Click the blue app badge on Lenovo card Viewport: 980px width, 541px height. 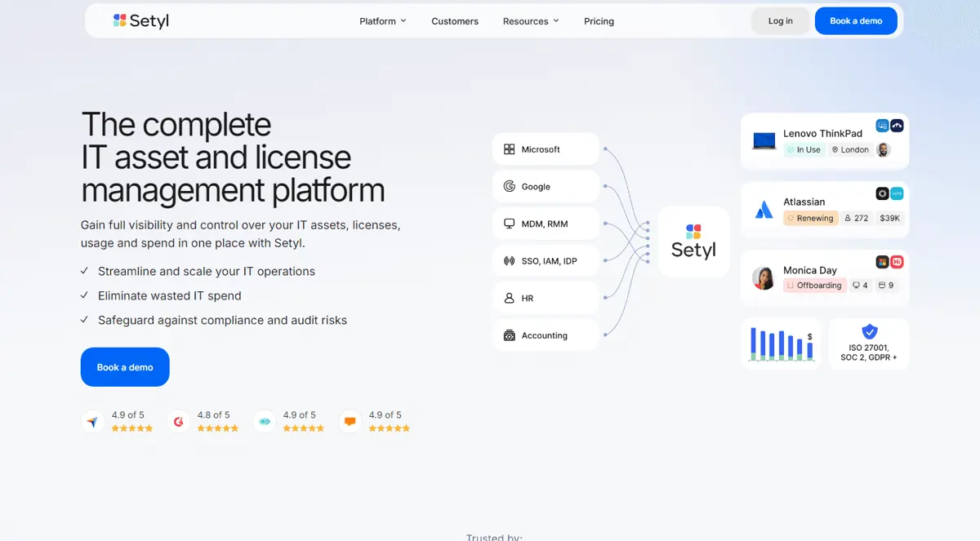(x=882, y=126)
